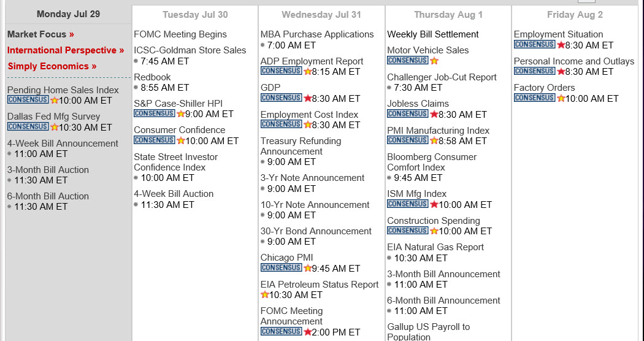Open the ADP Employment Report event

312,61
